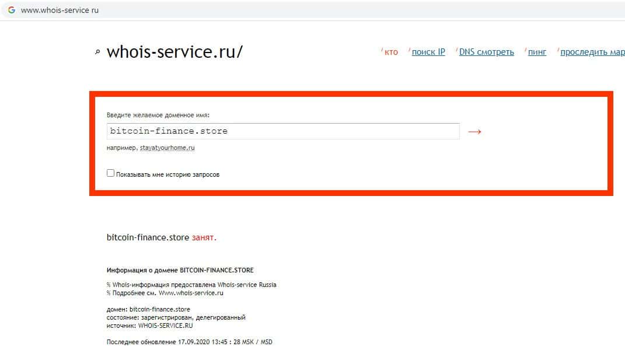Image resolution: width=625 pixels, height=364 pixels.
Task: Open the whois-service.ru/ site logo
Action: (x=174, y=52)
